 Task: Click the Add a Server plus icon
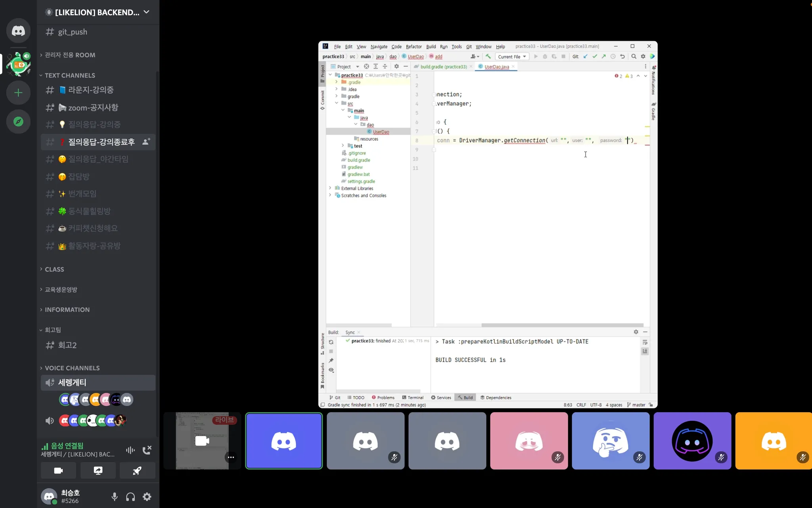click(18, 93)
